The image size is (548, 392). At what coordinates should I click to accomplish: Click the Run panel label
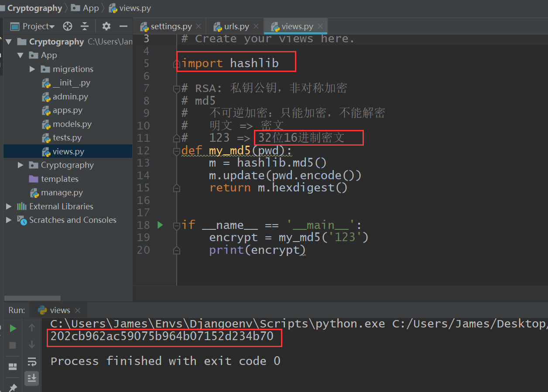point(17,310)
